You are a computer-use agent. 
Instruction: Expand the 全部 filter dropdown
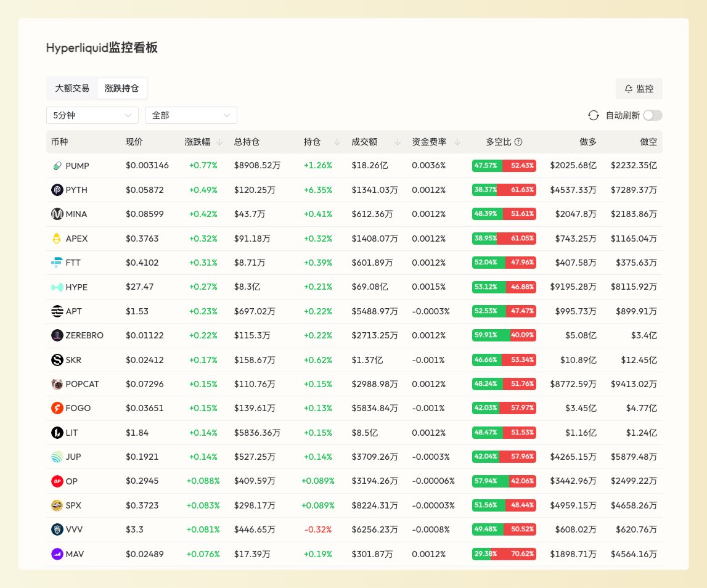191,115
